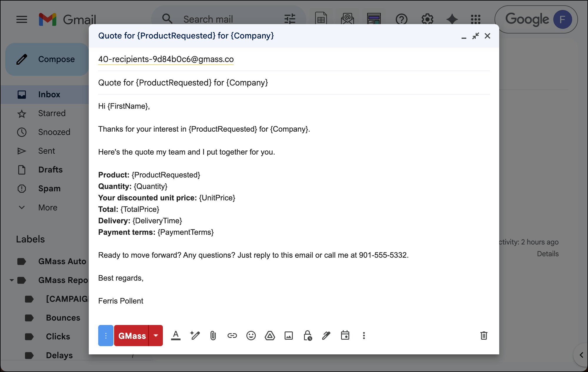Collapse the GMass Reports label
This screenshot has width=588, height=372.
11,280
